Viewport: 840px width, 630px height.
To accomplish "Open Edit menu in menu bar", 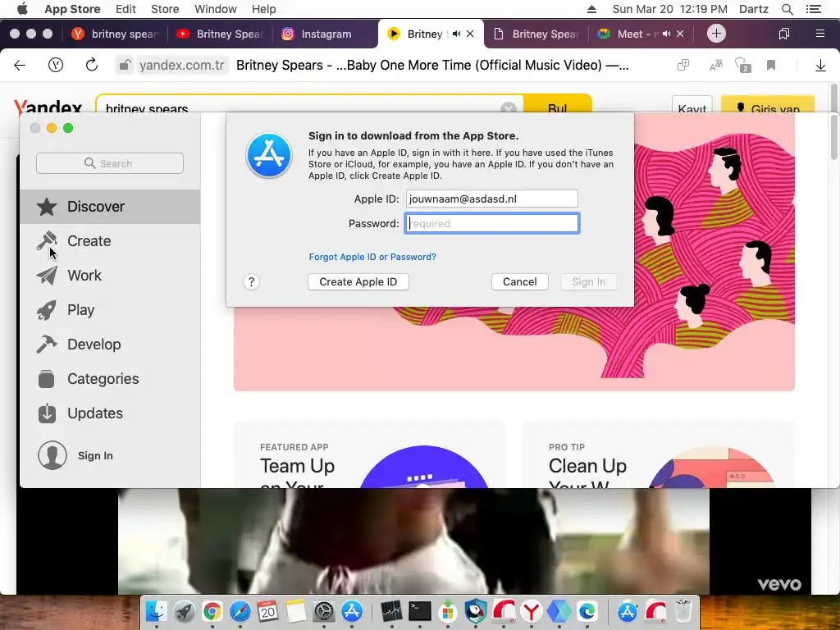I will click(x=126, y=9).
